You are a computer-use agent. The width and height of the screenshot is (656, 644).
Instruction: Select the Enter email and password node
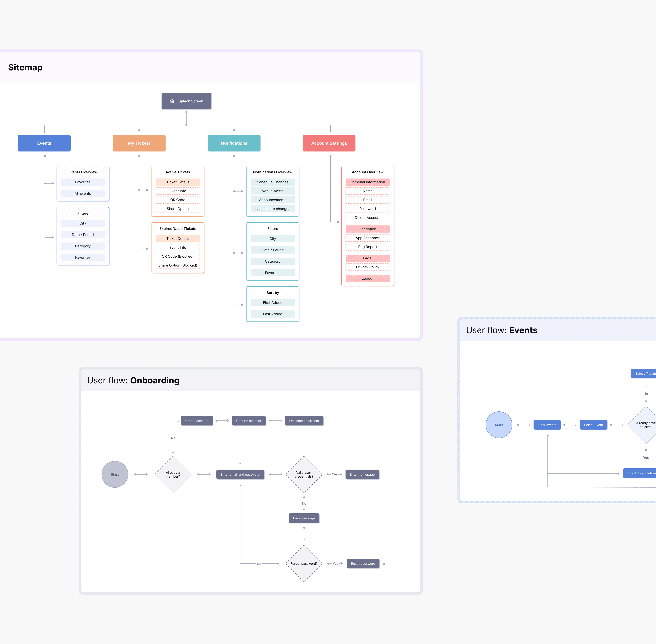(240, 474)
